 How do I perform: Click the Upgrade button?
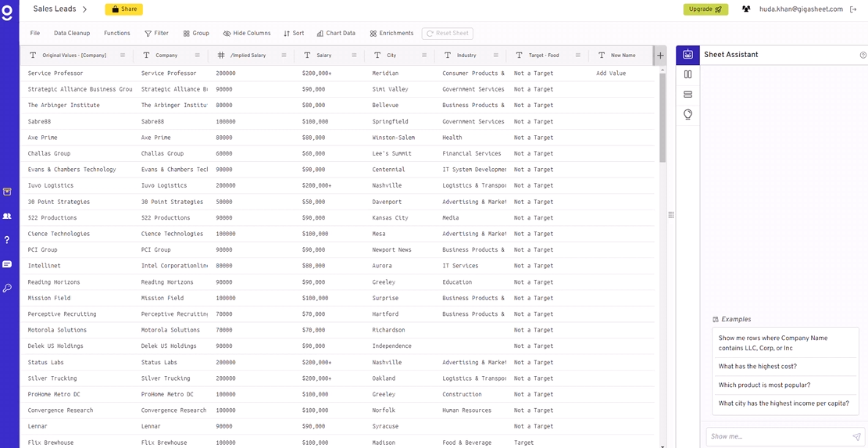click(705, 9)
